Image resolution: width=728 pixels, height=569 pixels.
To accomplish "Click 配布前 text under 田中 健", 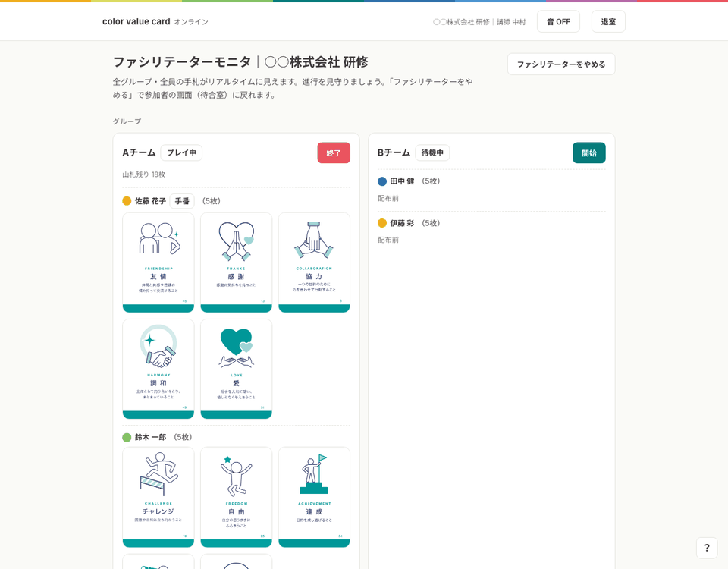I will [388, 198].
